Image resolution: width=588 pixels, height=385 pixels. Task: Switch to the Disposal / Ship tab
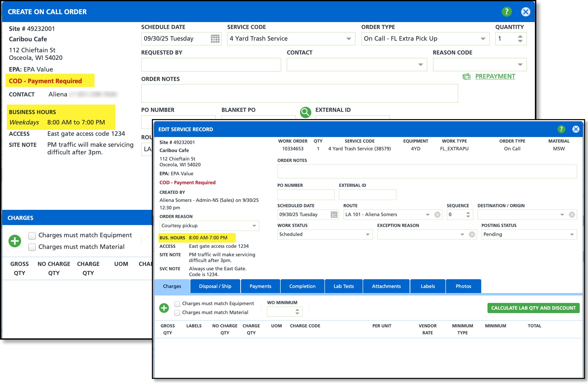[215, 286]
